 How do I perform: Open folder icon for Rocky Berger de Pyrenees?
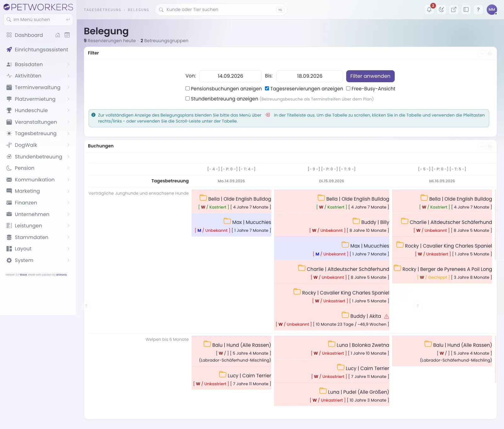[x=398, y=268]
